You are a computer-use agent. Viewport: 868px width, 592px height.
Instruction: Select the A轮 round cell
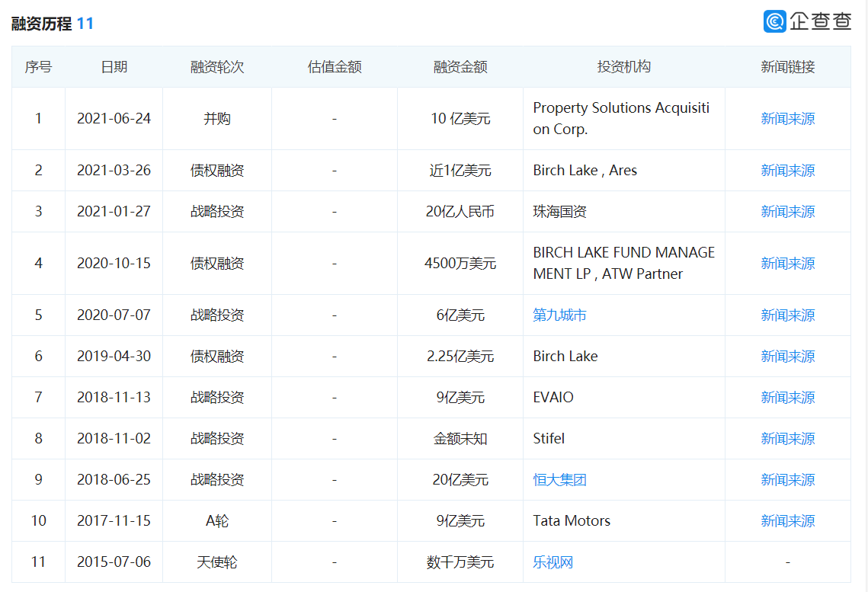pyautogui.click(x=217, y=520)
